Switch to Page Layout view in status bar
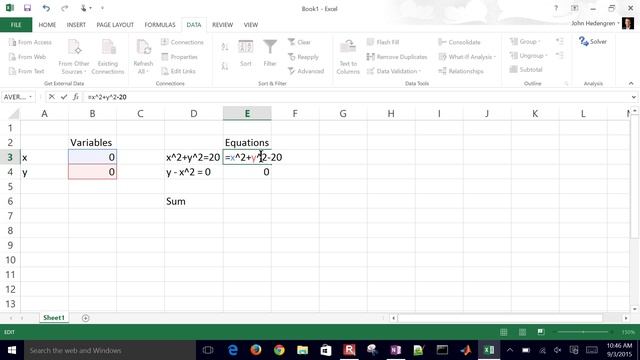The width and height of the screenshot is (640, 360). tap(522, 332)
